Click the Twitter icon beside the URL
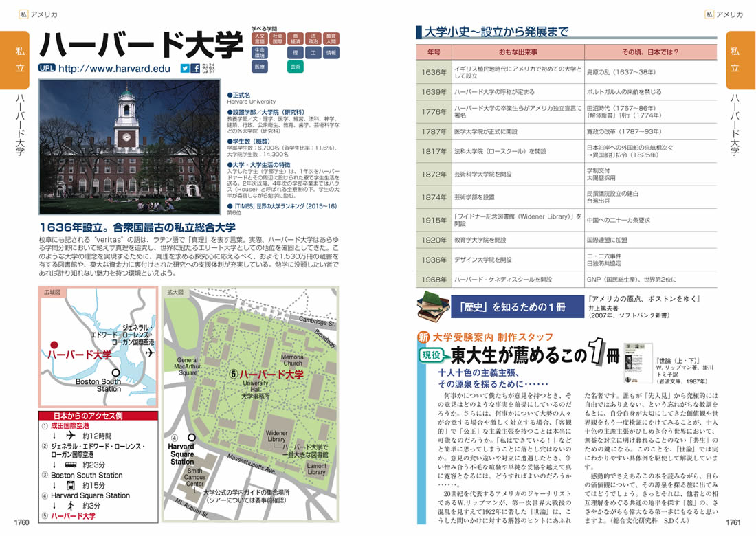 coord(185,69)
